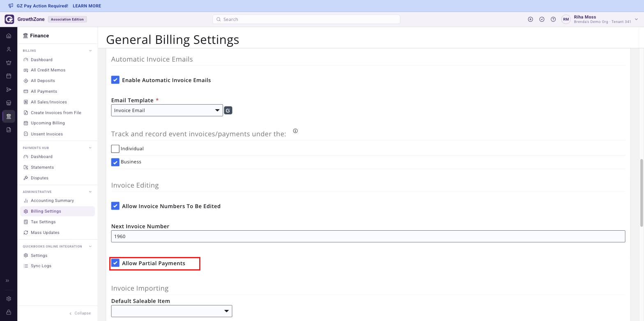Click the lock icon at rail bottom
Viewport: 644px width, 321px height.
(9, 312)
